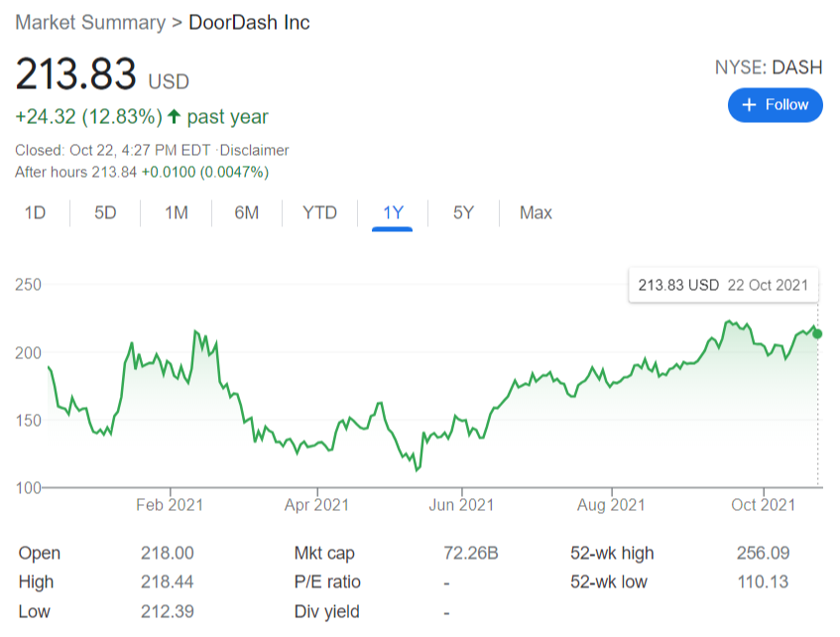Switch chart to 1D range

(36, 213)
